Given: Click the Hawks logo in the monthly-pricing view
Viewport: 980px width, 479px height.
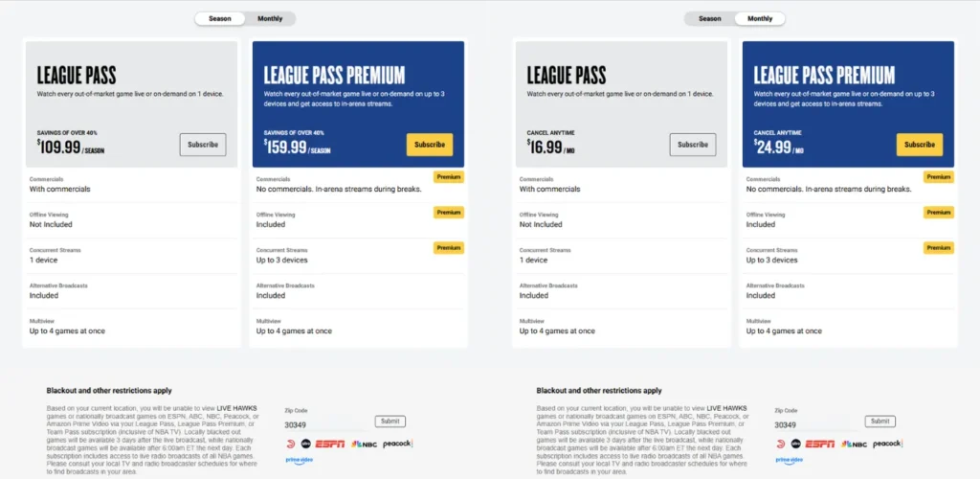Looking at the screenshot, I should point(780,444).
